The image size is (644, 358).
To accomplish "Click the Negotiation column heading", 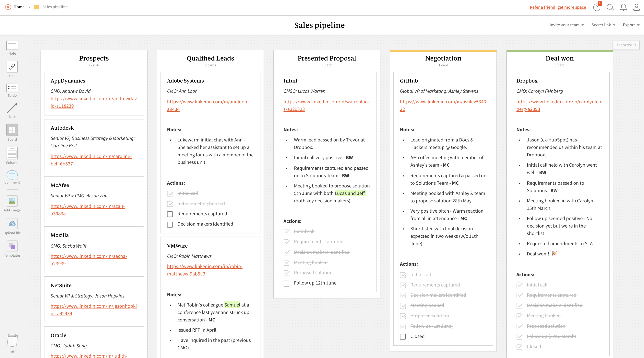I will [x=443, y=58].
